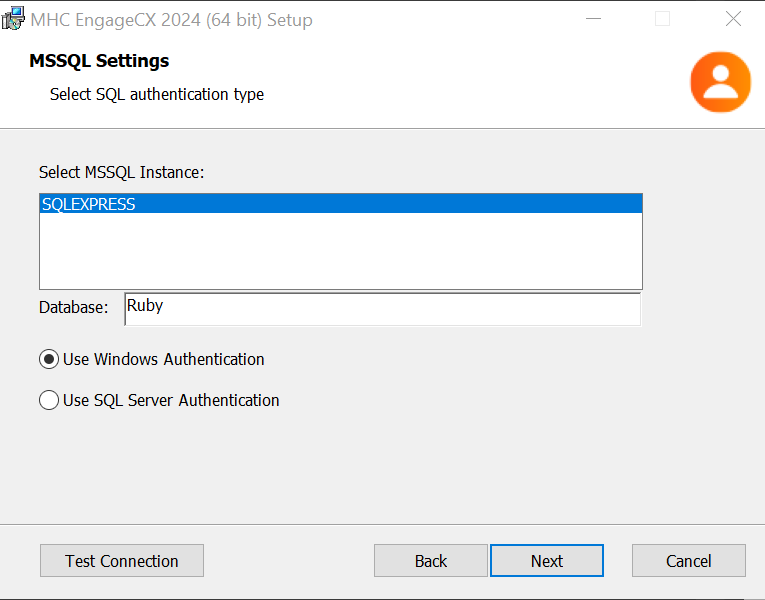Click the MSSQL Settings heading
Viewport: 765px width, 600px height.
click(99, 61)
